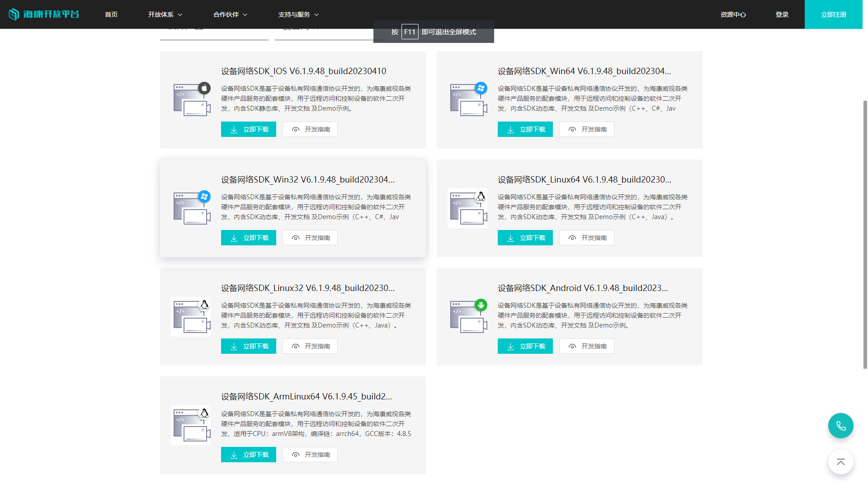868x488 pixels.
Task: Click the Win64 SDK Windows thumbnail icon
Action: pyautogui.click(x=468, y=99)
